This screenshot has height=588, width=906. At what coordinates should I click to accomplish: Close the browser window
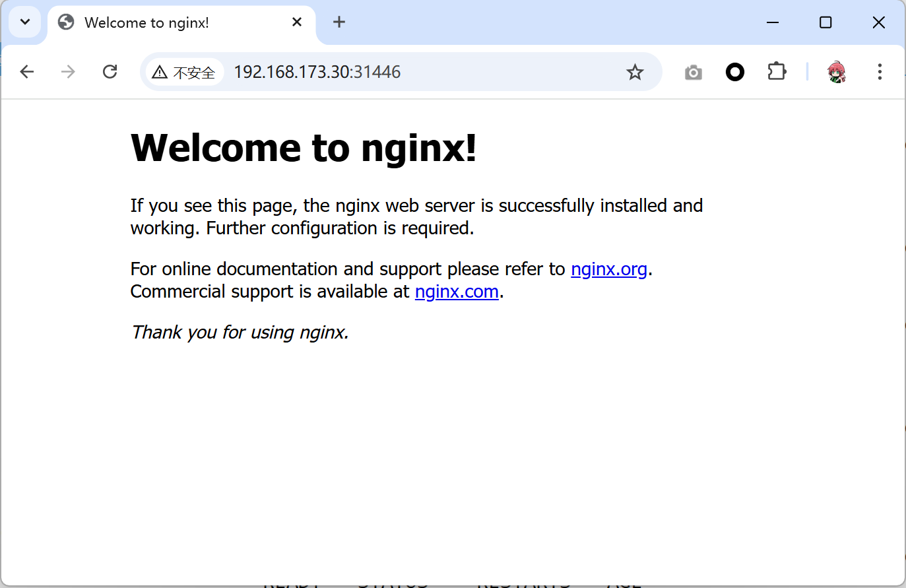pyautogui.click(x=878, y=22)
